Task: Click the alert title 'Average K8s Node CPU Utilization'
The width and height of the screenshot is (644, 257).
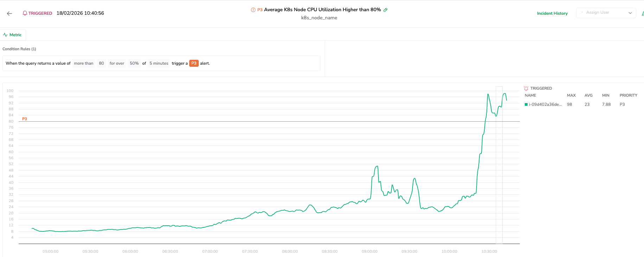Action: [x=322, y=10]
